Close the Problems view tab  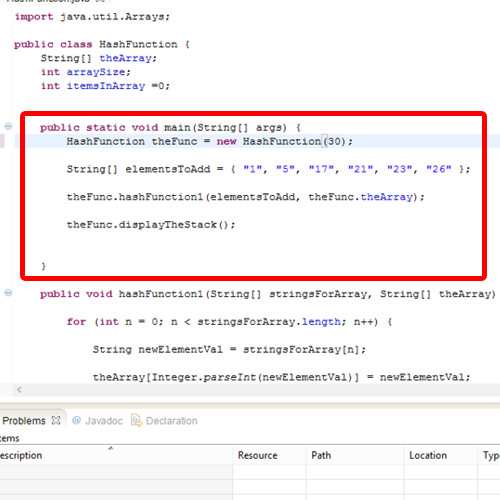click(x=56, y=420)
